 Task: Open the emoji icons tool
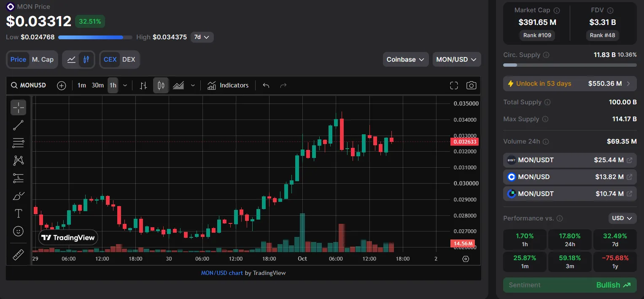[x=18, y=231]
